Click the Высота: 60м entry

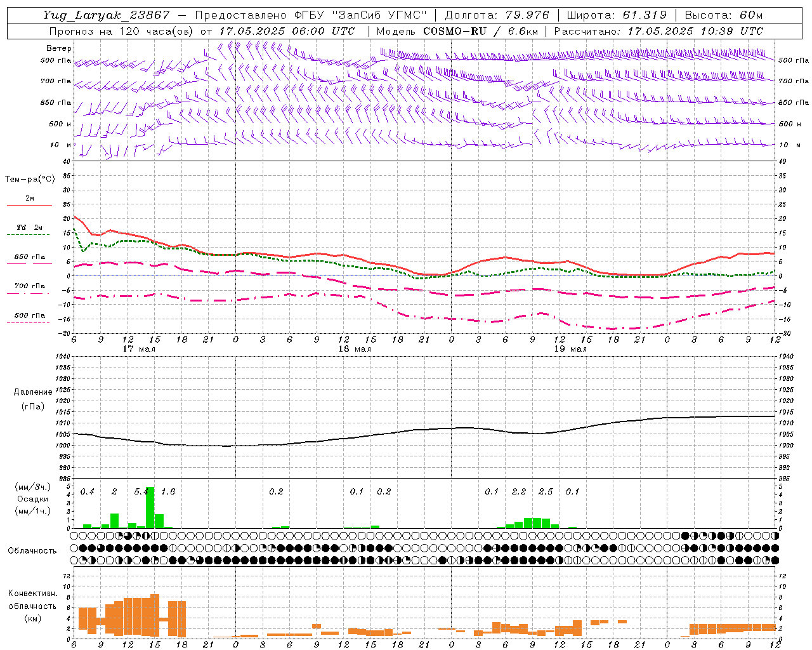coord(724,15)
